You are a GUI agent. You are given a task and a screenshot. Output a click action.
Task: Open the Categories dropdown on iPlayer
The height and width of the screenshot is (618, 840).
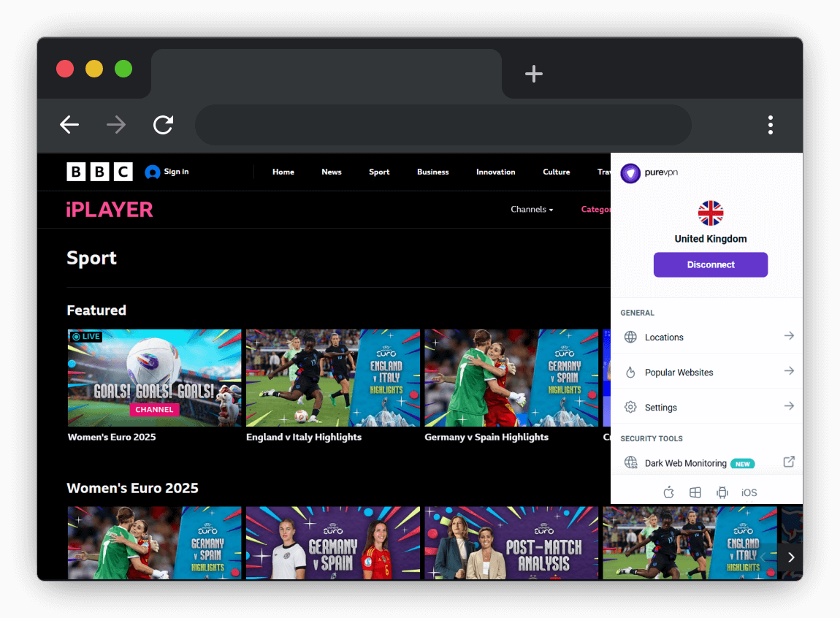pos(597,210)
